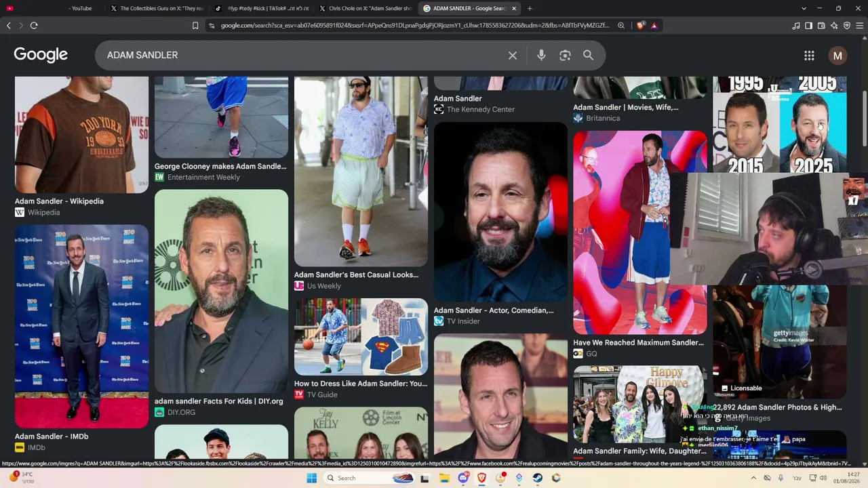Image resolution: width=868 pixels, height=488 pixels.
Task: Expand the system tray hidden icons chevron
Action: [753, 478]
